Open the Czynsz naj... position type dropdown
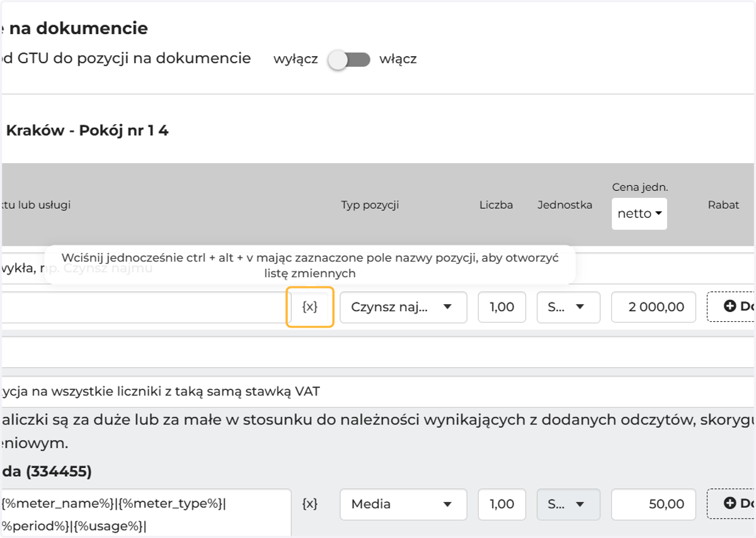The image size is (756, 538). click(x=403, y=307)
